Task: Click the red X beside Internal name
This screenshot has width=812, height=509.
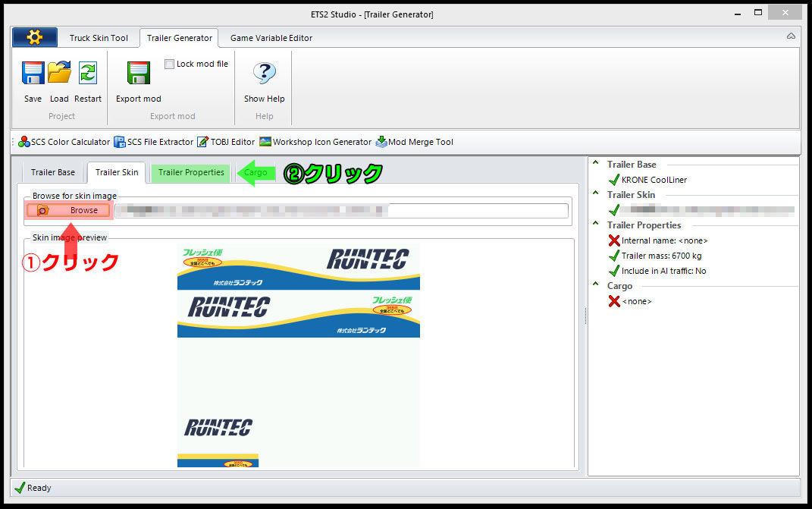Action: pyautogui.click(x=614, y=240)
